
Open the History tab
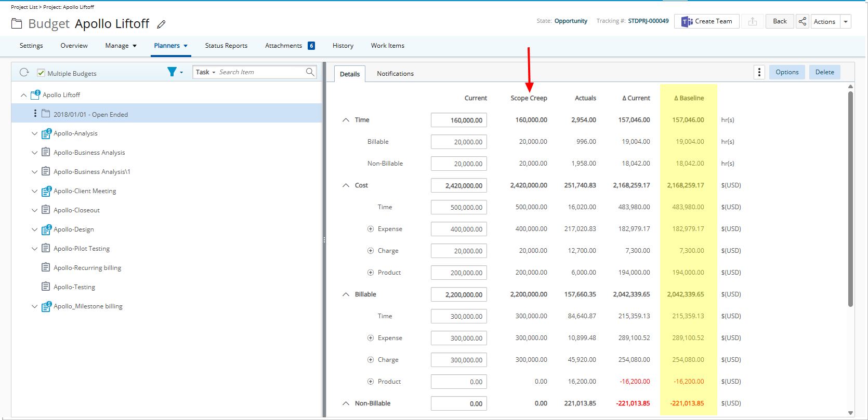coord(343,46)
